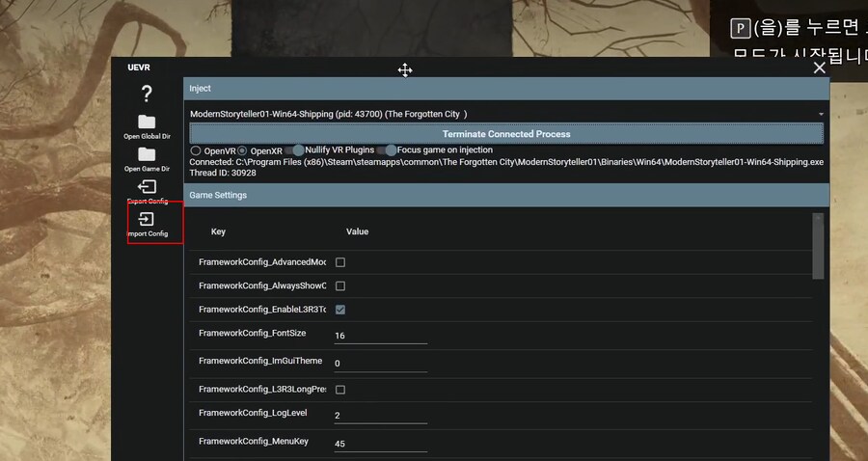Click the settings list scrollbar thumb

pyautogui.click(x=818, y=246)
